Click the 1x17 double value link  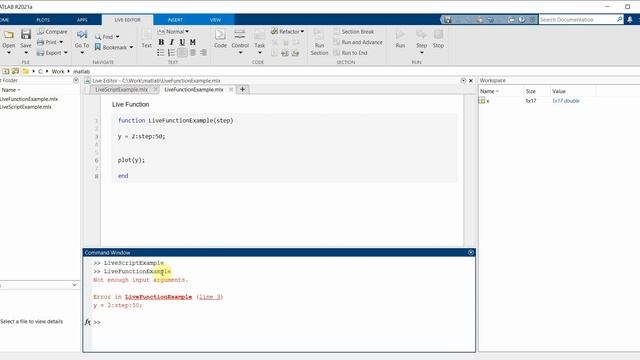click(566, 100)
